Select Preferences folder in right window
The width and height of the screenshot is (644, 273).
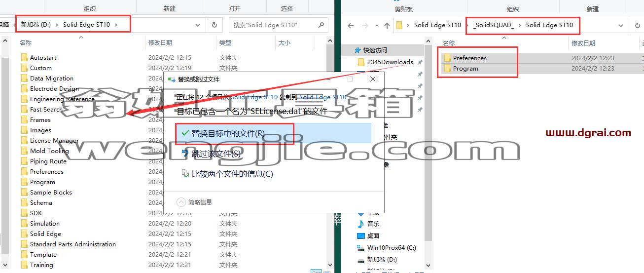click(470, 58)
